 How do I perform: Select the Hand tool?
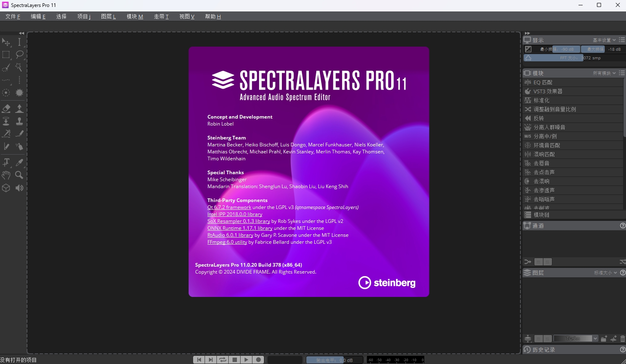coord(6,175)
